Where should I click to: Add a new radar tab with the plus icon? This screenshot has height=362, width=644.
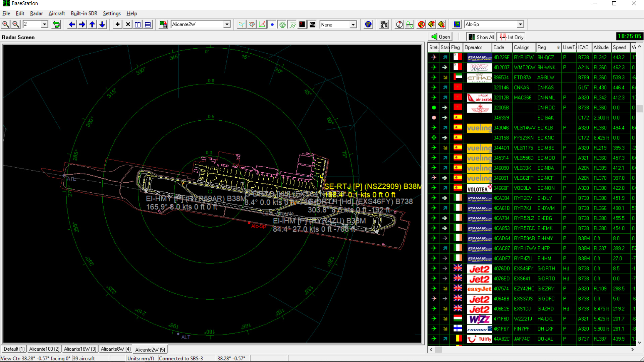pyautogui.click(x=117, y=24)
